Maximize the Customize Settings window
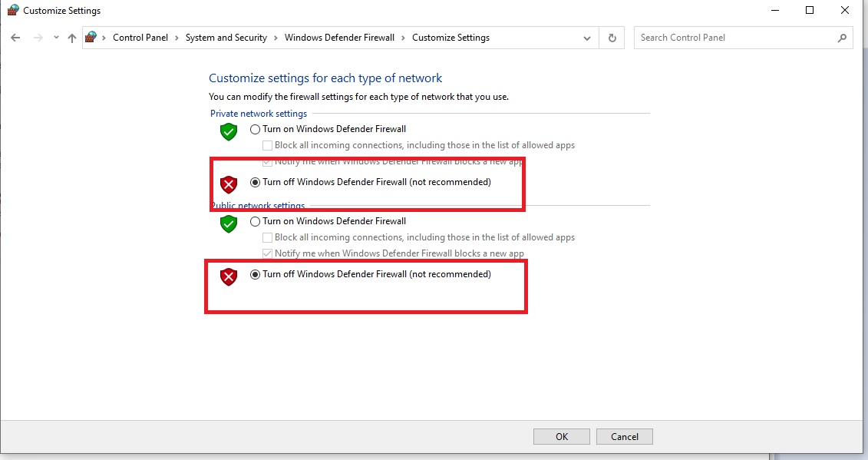This screenshot has width=868, height=460. 810,10
